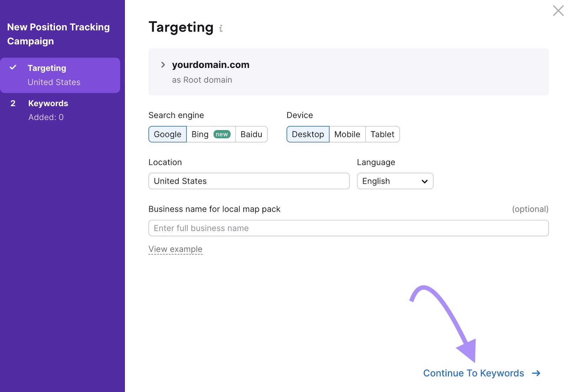The image size is (569, 392).
Task: Click the Continue To Keywords button
Action: (473, 373)
